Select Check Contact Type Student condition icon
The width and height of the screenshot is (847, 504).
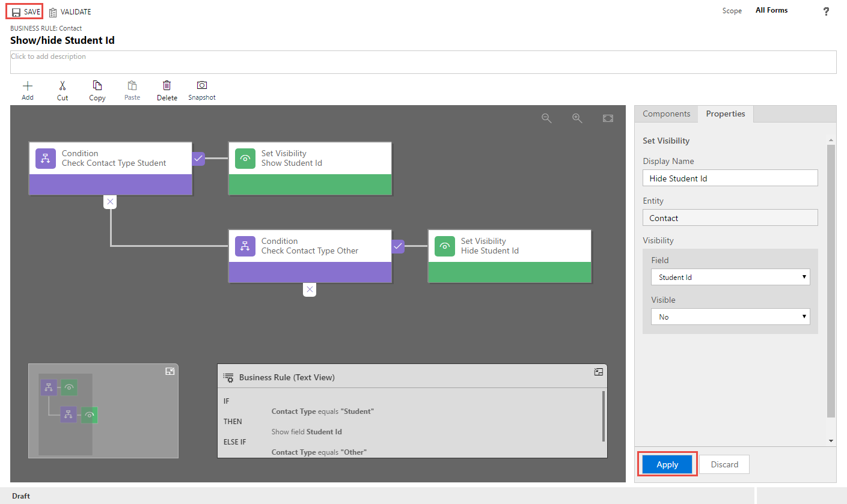tap(46, 159)
